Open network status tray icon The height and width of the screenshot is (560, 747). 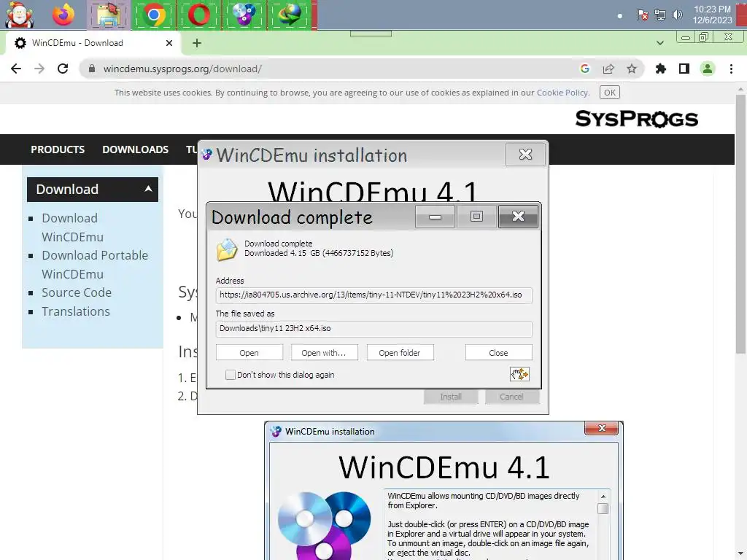pos(659,15)
